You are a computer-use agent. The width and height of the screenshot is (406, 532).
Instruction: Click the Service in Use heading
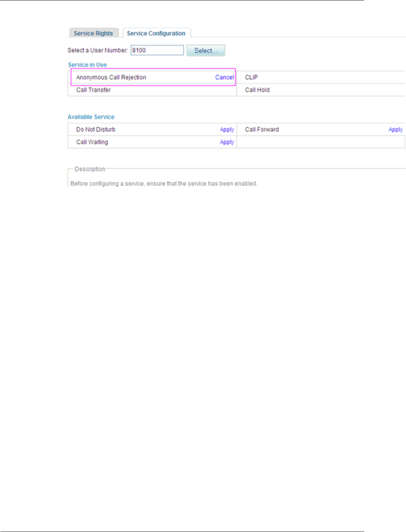point(87,65)
